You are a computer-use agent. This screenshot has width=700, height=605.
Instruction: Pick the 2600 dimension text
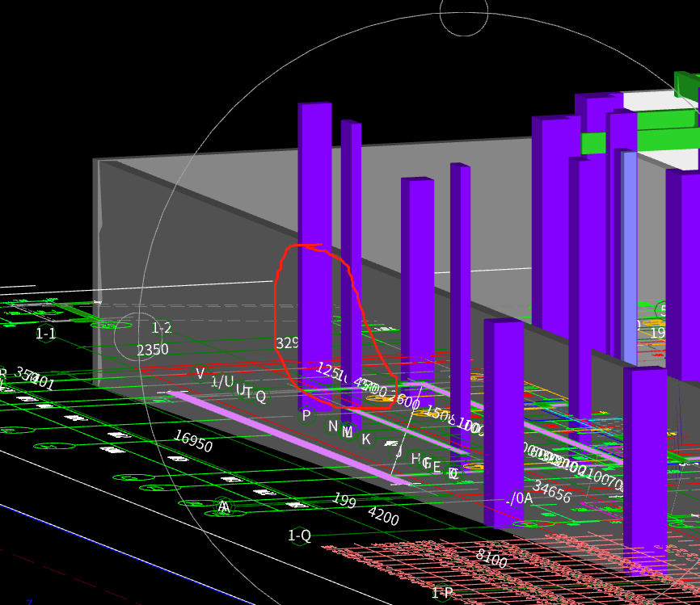(x=403, y=400)
